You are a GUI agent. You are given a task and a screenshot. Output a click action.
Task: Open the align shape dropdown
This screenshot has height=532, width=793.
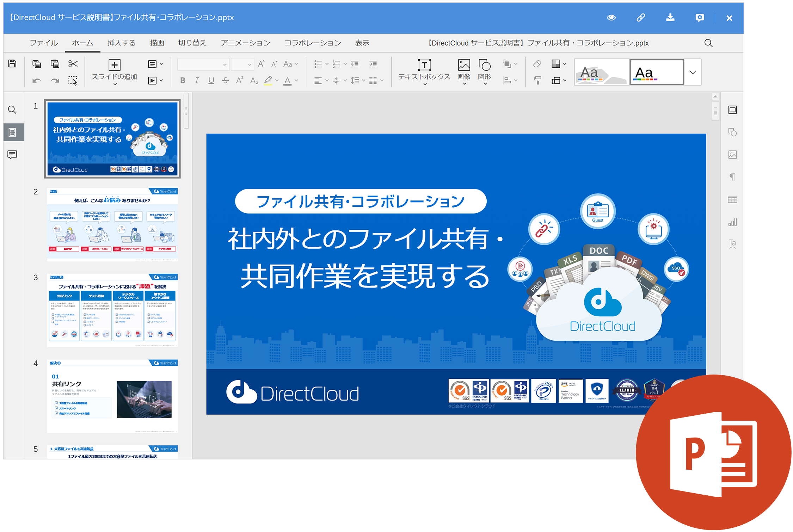[x=510, y=81]
